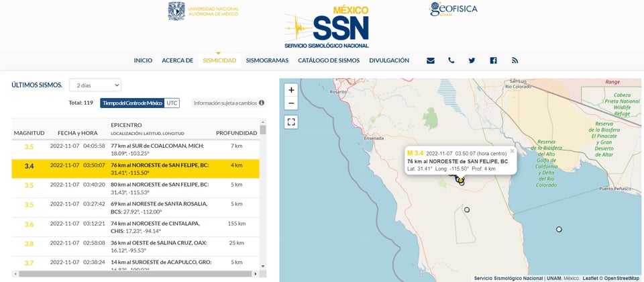Click magnitude 3.8 value in SALINA CRUZ row
Viewport: 644px width, 282px height.
pyautogui.click(x=29, y=244)
